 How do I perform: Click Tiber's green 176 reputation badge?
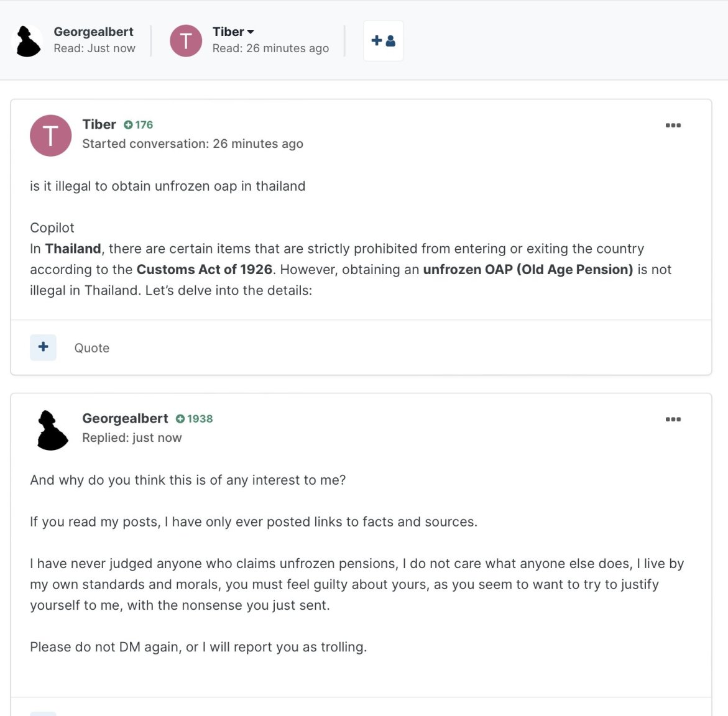click(139, 125)
